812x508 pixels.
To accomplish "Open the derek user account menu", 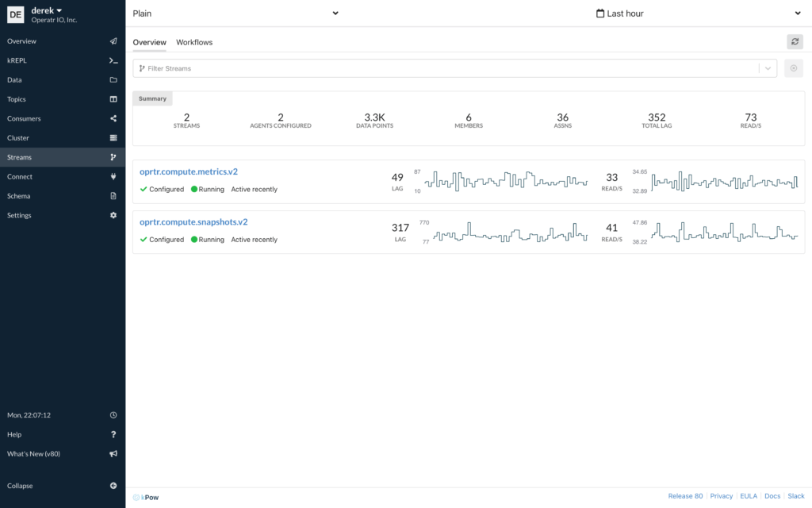I will [46, 10].
